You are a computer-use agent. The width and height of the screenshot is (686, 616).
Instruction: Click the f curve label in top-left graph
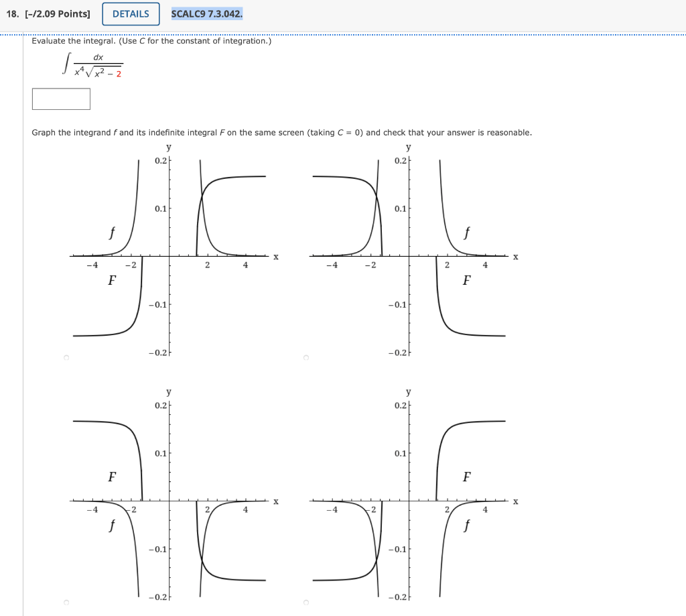click(111, 234)
